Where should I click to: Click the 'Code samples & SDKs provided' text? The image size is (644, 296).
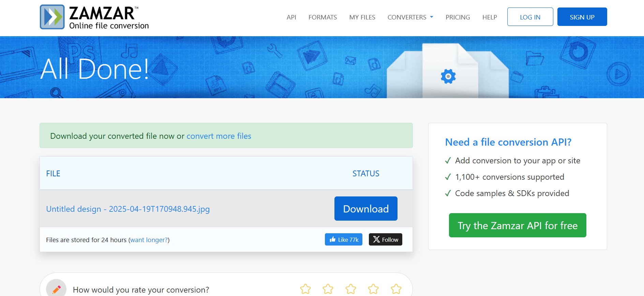pyautogui.click(x=512, y=193)
